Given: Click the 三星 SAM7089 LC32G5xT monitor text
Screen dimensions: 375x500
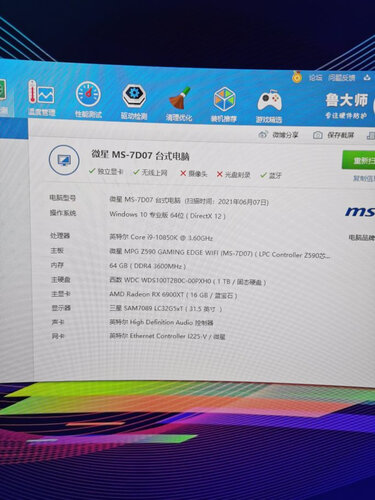Looking at the screenshot, I should (x=165, y=308).
